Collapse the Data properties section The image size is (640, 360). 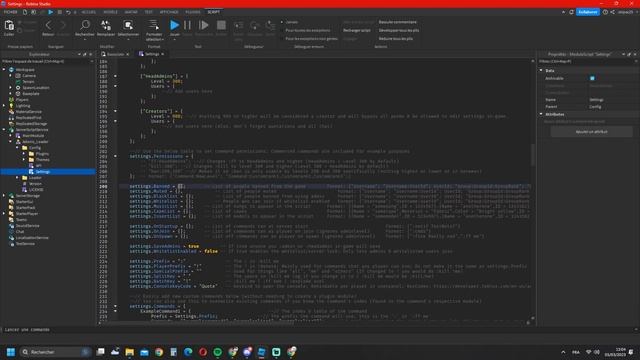coord(541,71)
